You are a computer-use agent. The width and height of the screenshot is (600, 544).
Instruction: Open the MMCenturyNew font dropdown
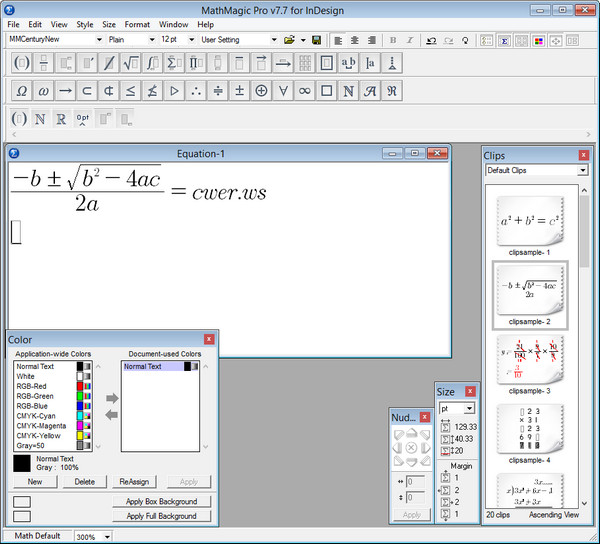tap(98, 40)
